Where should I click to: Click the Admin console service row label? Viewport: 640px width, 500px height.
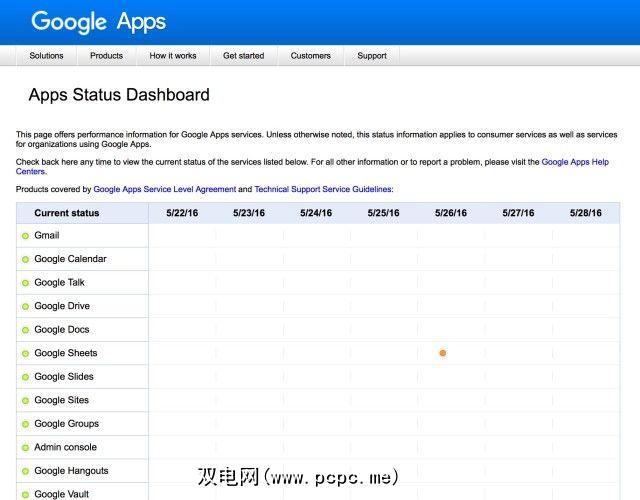coord(65,447)
